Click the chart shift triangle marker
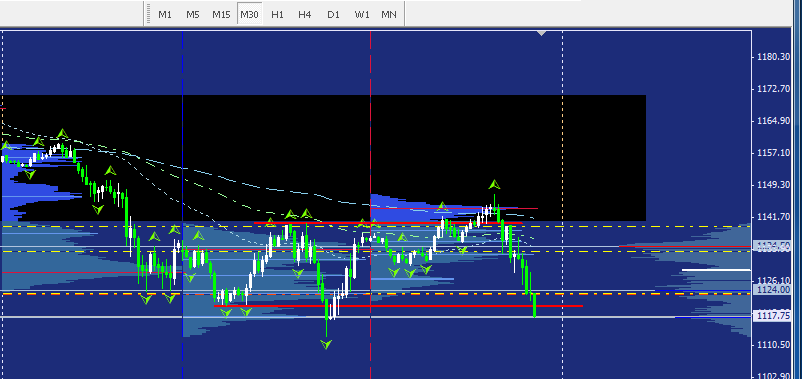Image resolution: width=802 pixels, height=379 pixels. coord(542,34)
